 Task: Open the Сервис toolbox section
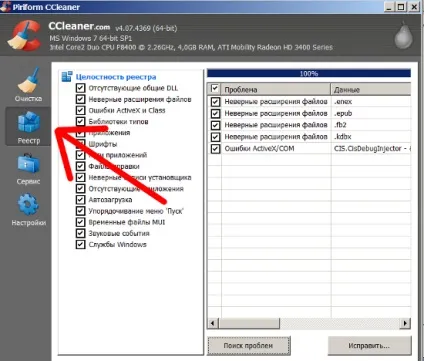(28, 169)
